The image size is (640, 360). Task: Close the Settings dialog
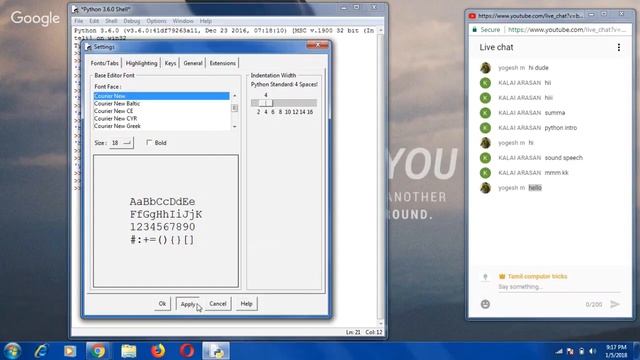[318, 45]
